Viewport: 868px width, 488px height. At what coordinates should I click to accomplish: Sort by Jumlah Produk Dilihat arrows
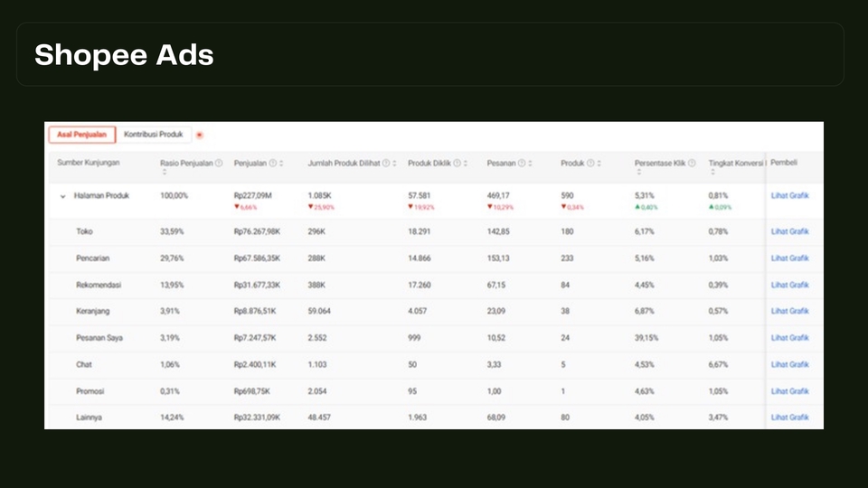click(x=395, y=163)
